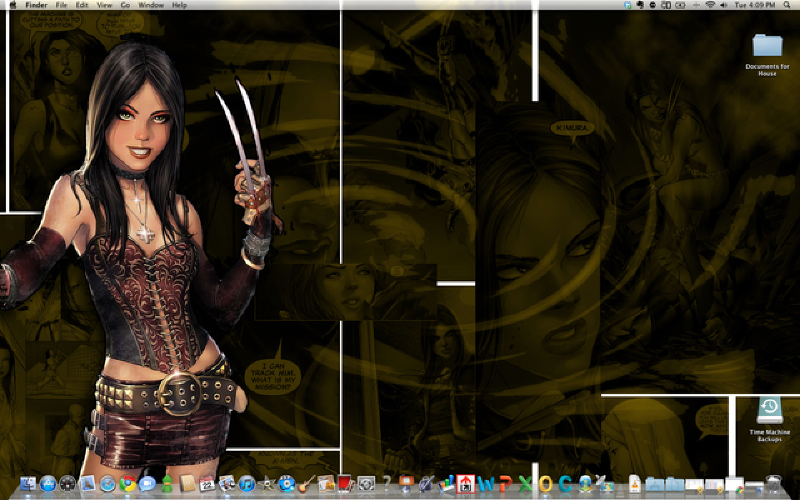Open the Window menu

click(151, 5)
